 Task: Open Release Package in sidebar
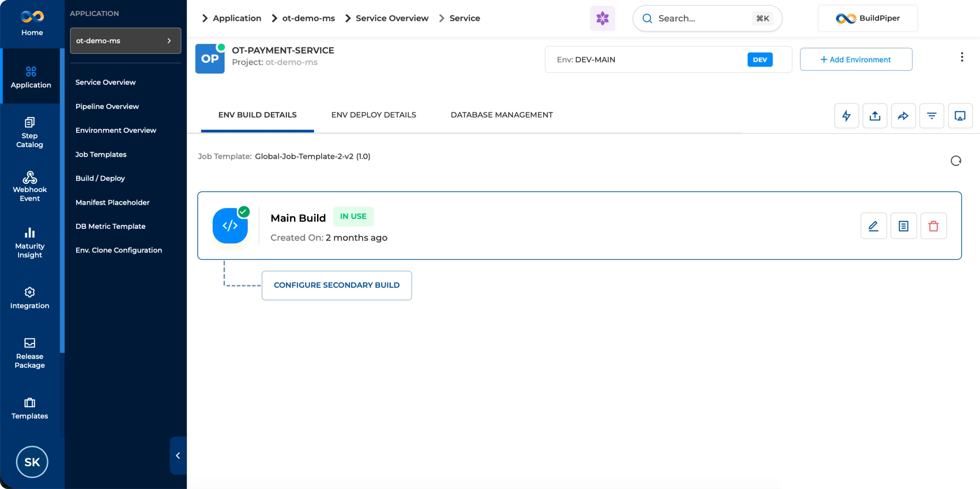pos(29,353)
